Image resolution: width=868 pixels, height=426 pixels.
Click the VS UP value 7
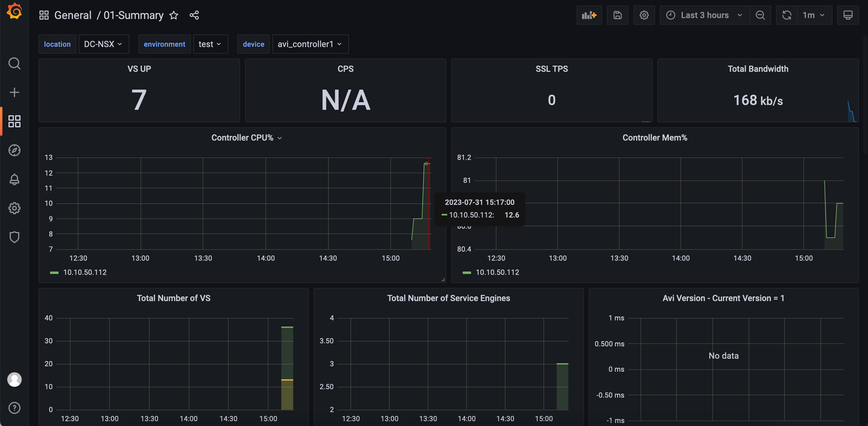coord(139,100)
